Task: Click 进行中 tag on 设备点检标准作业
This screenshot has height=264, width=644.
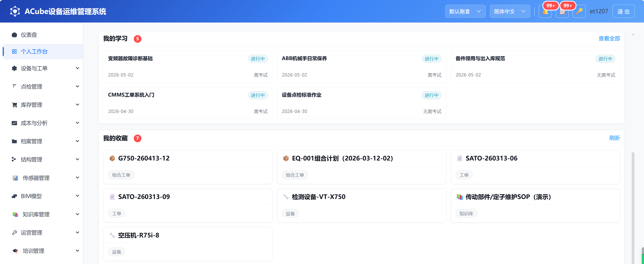Action: point(431,95)
